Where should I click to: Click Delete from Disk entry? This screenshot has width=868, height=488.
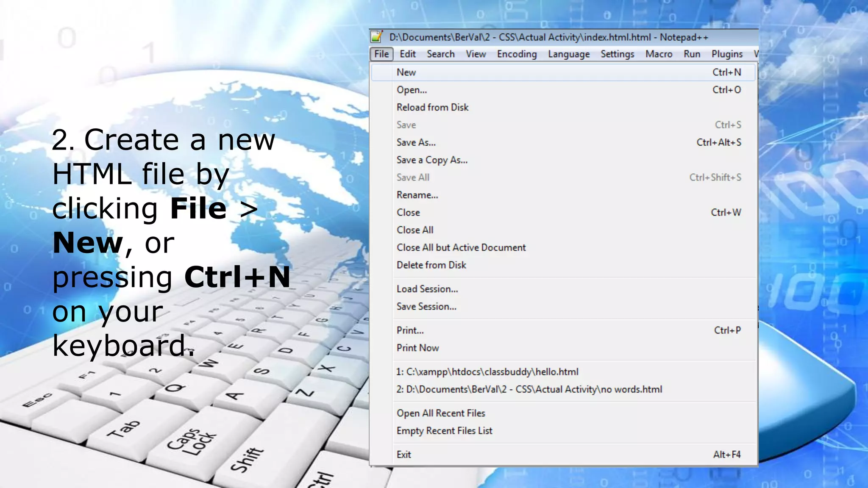pyautogui.click(x=431, y=265)
